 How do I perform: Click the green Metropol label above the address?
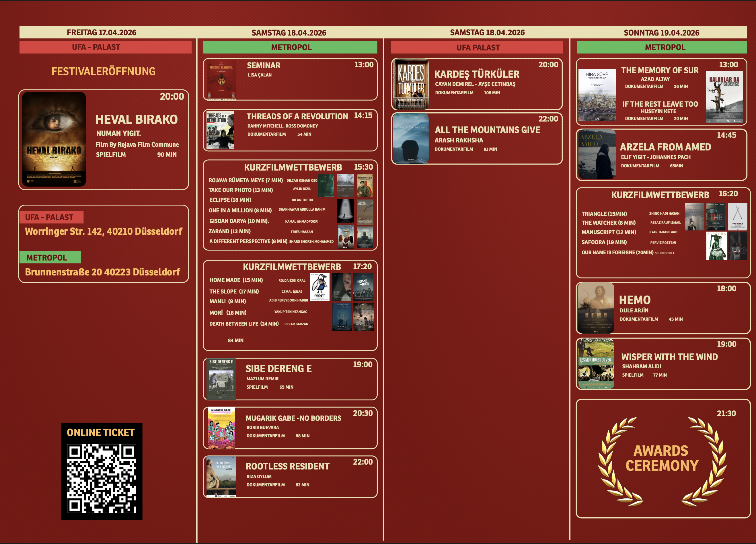[x=50, y=257]
